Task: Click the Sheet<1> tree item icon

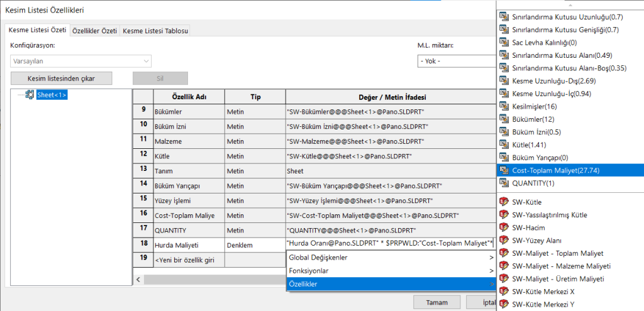Action: pyautogui.click(x=30, y=95)
